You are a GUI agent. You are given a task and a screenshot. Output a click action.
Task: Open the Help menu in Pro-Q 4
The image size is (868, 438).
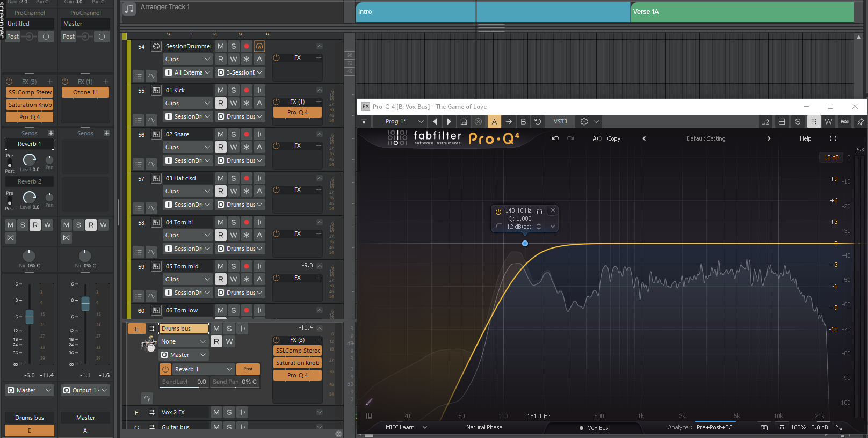pyautogui.click(x=805, y=138)
